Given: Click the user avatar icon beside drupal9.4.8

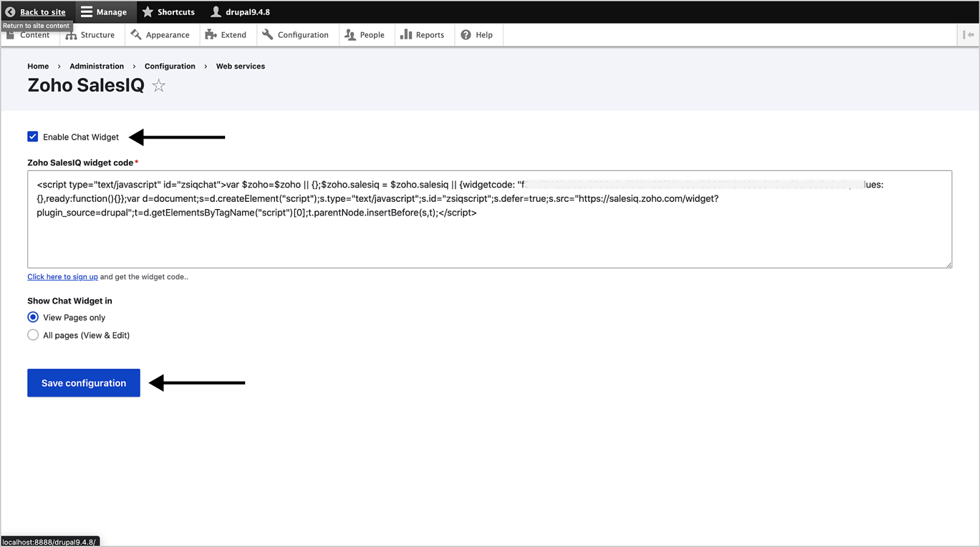Looking at the screenshot, I should 216,12.
